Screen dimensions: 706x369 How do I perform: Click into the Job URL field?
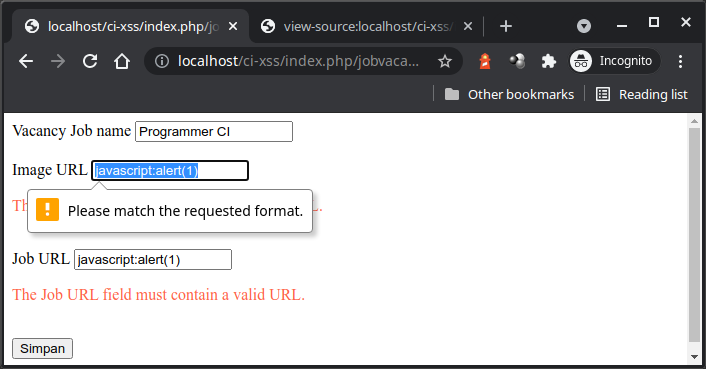click(153, 260)
